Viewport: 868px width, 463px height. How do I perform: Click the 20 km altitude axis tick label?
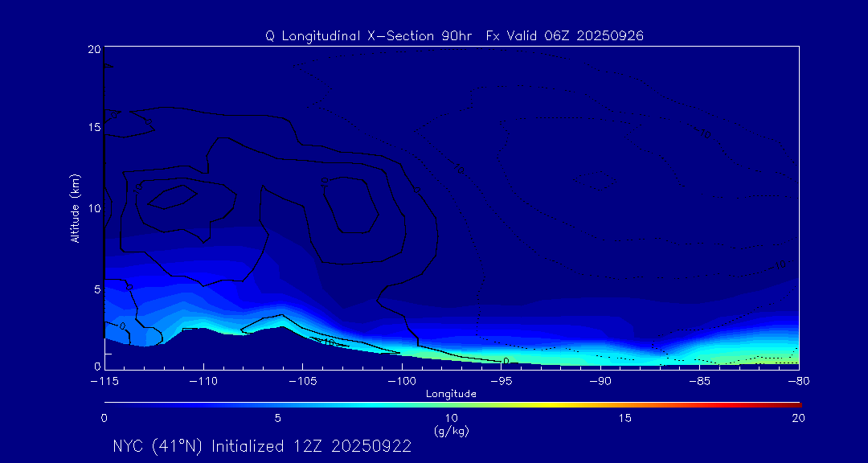(93, 49)
